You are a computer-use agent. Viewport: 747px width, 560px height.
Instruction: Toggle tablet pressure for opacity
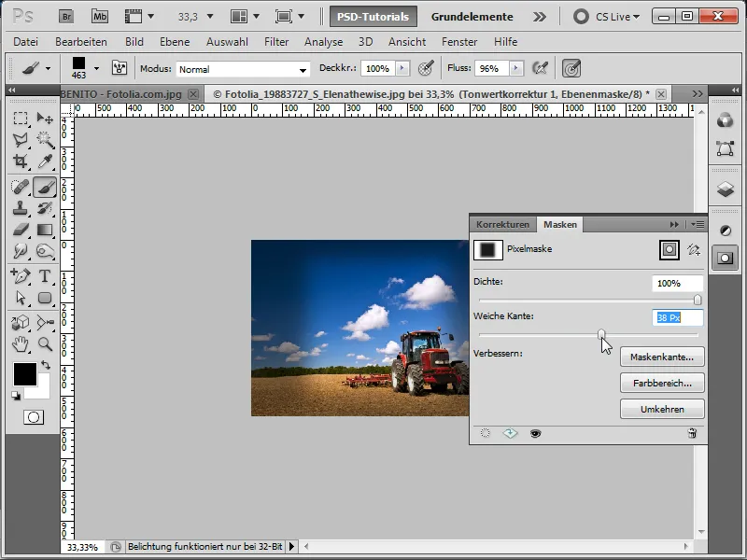click(x=426, y=68)
